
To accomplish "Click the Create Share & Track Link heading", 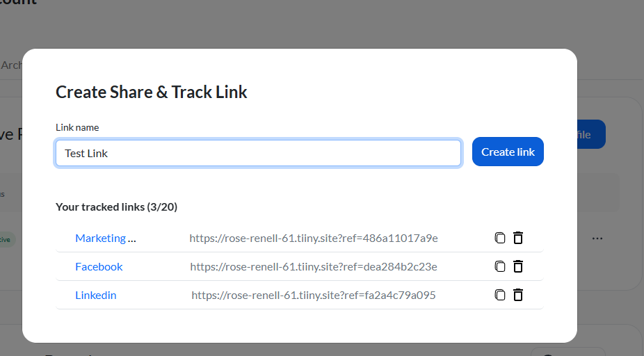I will (x=152, y=92).
